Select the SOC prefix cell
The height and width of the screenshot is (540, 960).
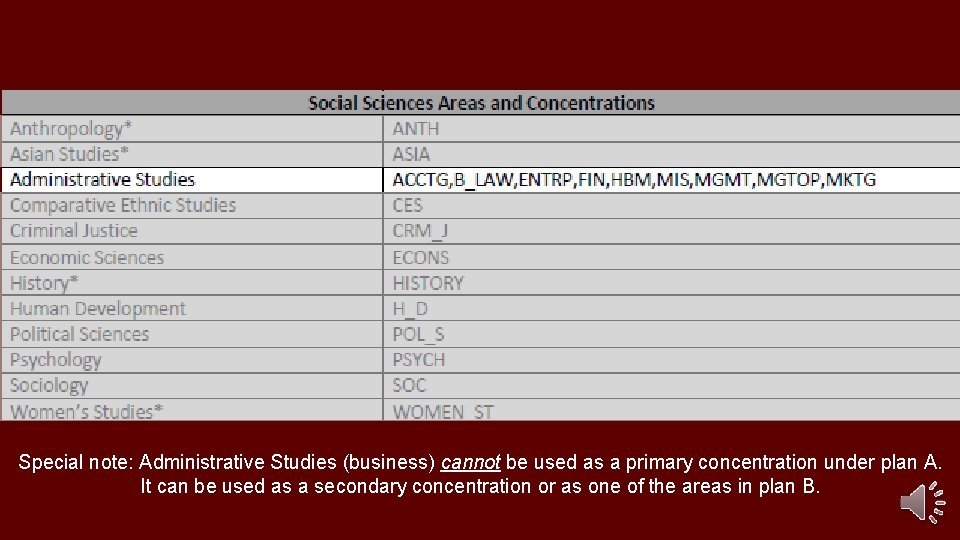click(x=409, y=385)
